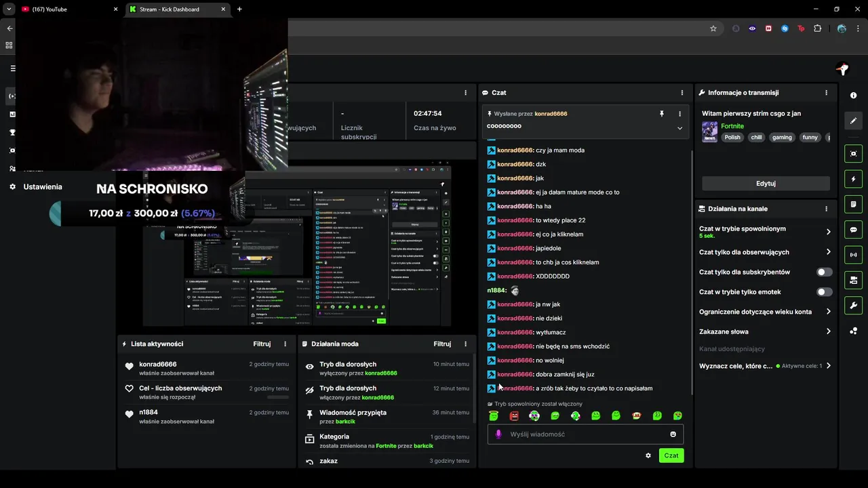
Task: Click the message input Wyślij wiadomość
Action: tap(585, 434)
